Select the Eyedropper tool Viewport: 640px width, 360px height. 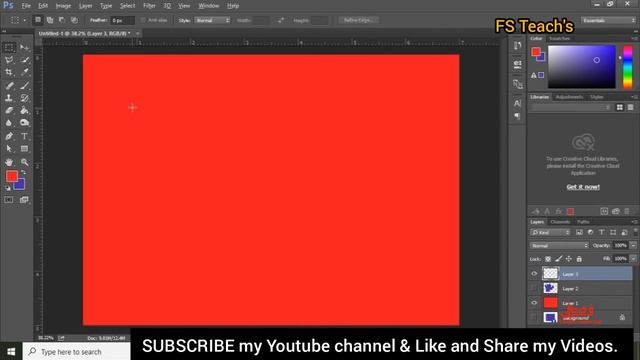pyautogui.click(x=24, y=72)
